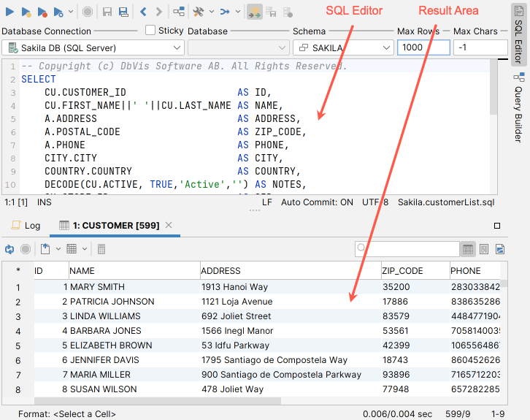Viewport: 530px width, 420px height.
Task: Switch results to grid view mode
Action: pyautogui.click(x=467, y=249)
